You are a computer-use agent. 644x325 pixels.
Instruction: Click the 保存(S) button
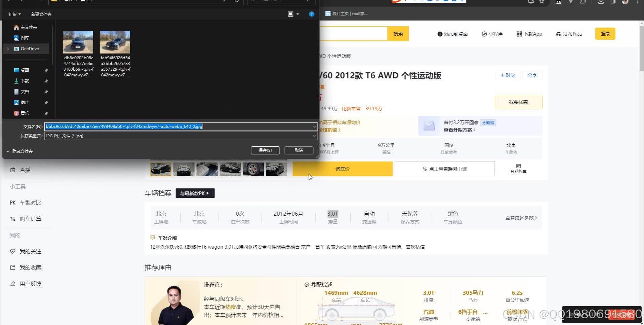click(x=265, y=150)
